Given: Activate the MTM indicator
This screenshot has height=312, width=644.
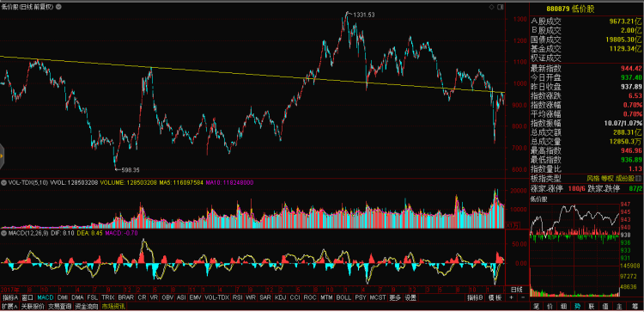Looking at the screenshot, I should coord(326,297).
